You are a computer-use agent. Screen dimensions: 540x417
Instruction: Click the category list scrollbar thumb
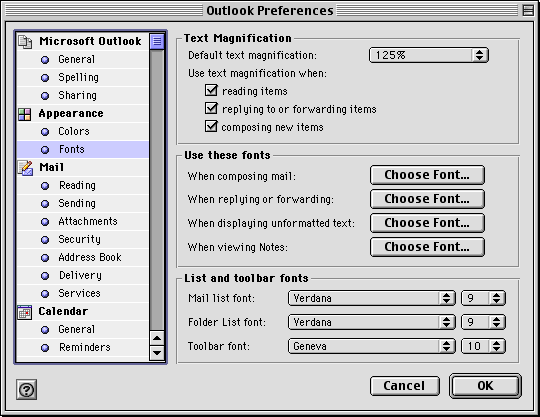pyautogui.click(x=157, y=41)
